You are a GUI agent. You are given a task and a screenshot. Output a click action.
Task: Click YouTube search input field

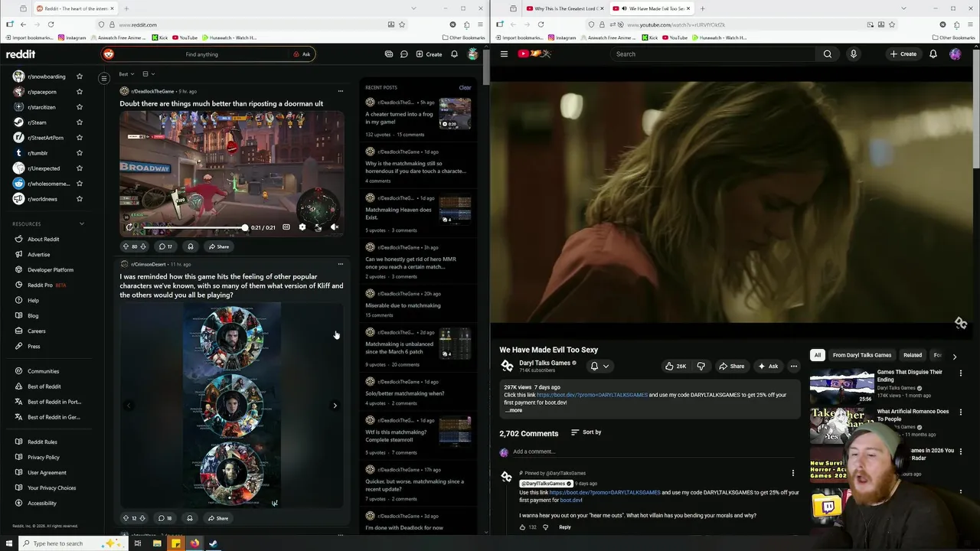712,54
